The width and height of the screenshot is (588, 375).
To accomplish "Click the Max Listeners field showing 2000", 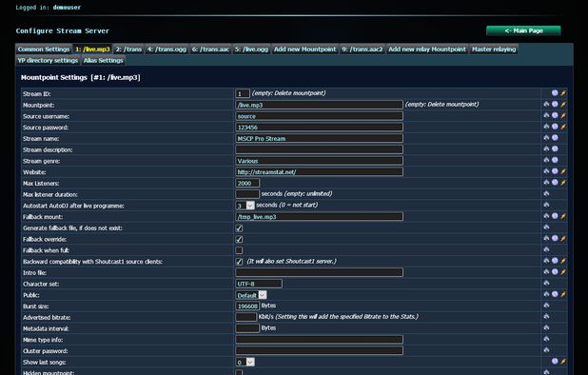I will point(247,183).
